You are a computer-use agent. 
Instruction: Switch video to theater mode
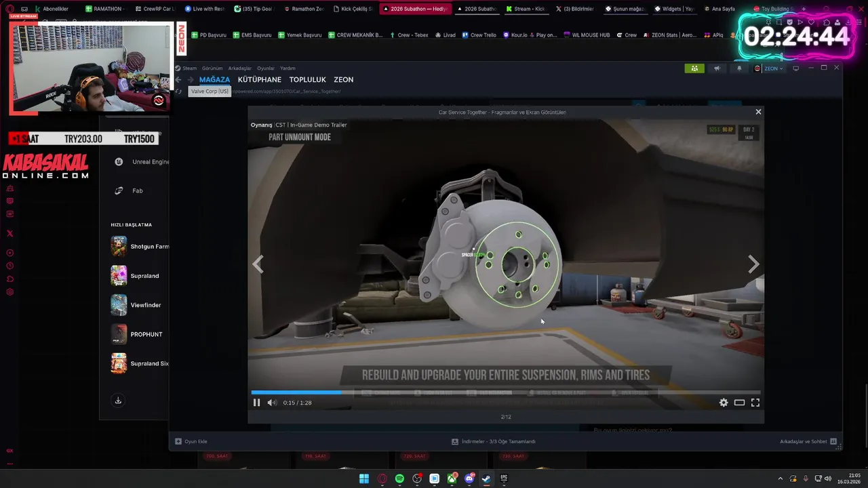(739, 403)
